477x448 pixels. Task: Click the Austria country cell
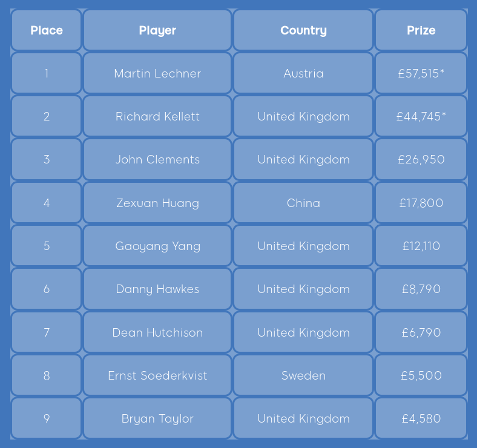[x=303, y=73]
